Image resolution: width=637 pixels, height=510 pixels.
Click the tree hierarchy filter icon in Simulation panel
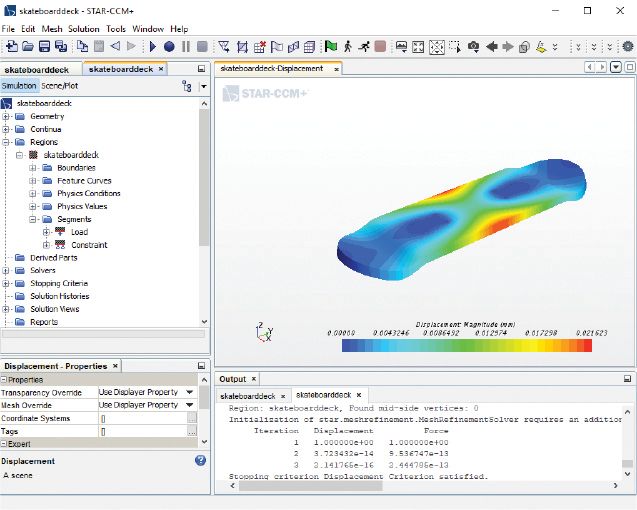pos(186,86)
